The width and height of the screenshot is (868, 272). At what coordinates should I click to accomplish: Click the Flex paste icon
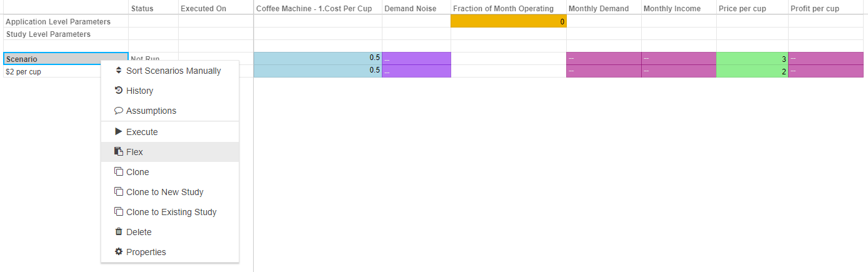119,152
